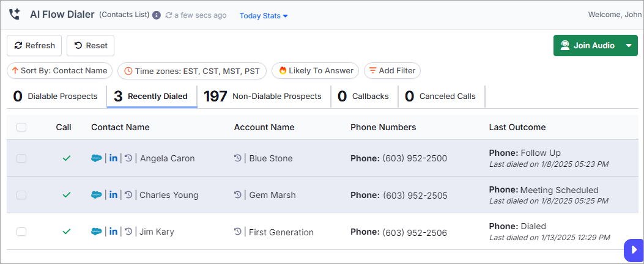This screenshot has height=264, width=644.
Task: Switch to the Non-Dialable Prospects tab
Action: [263, 97]
